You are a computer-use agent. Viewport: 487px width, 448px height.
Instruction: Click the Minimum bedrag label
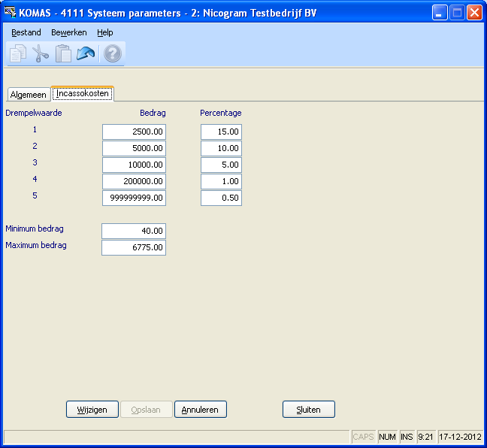point(35,229)
